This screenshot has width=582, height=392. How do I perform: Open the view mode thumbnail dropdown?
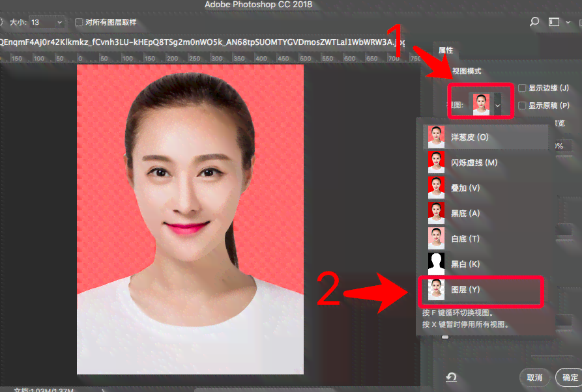[498, 105]
